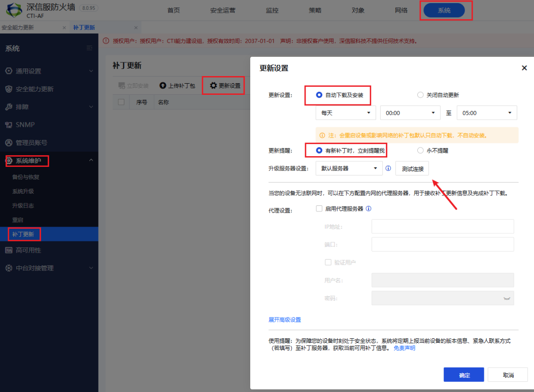Click the 上传补丁包 upload icon
This screenshot has height=392, width=534.
[x=163, y=86]
